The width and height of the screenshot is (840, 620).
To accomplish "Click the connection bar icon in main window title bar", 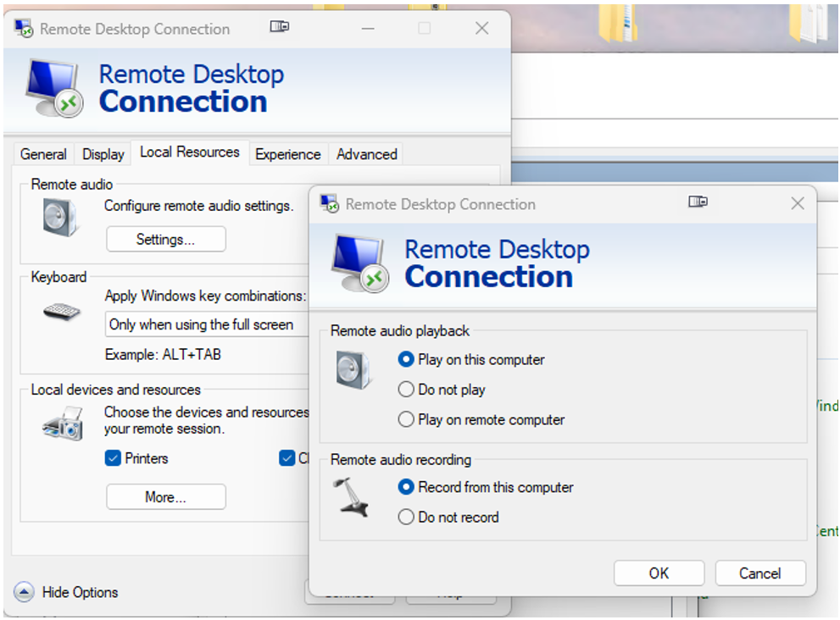I will pyautogui.click(x=280, y=26).
